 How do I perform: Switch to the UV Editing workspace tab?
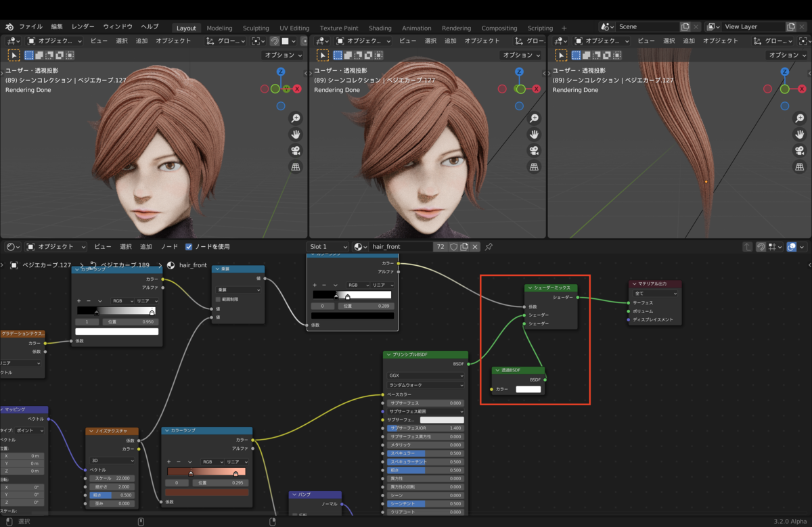pos(294,28)
